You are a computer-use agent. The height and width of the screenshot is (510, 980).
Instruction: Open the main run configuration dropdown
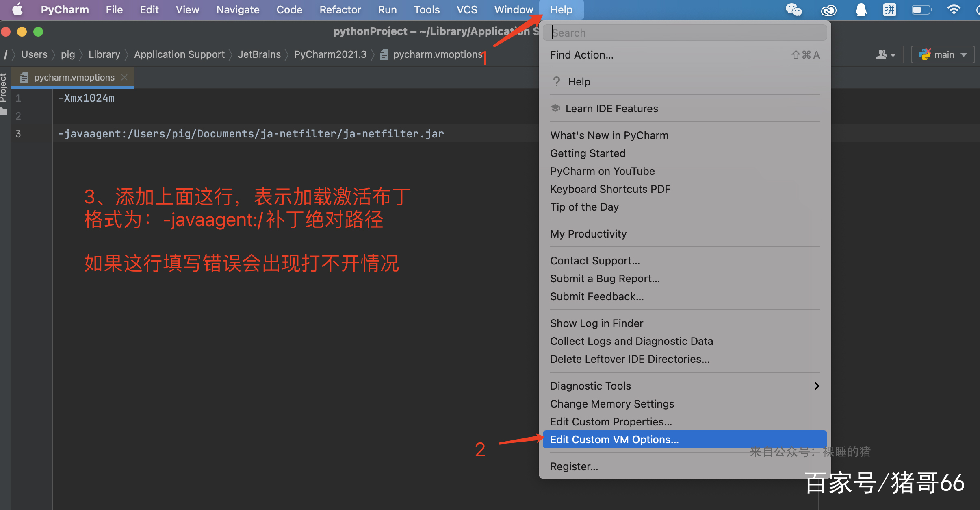pyautogui.click(x=943, y=54)
